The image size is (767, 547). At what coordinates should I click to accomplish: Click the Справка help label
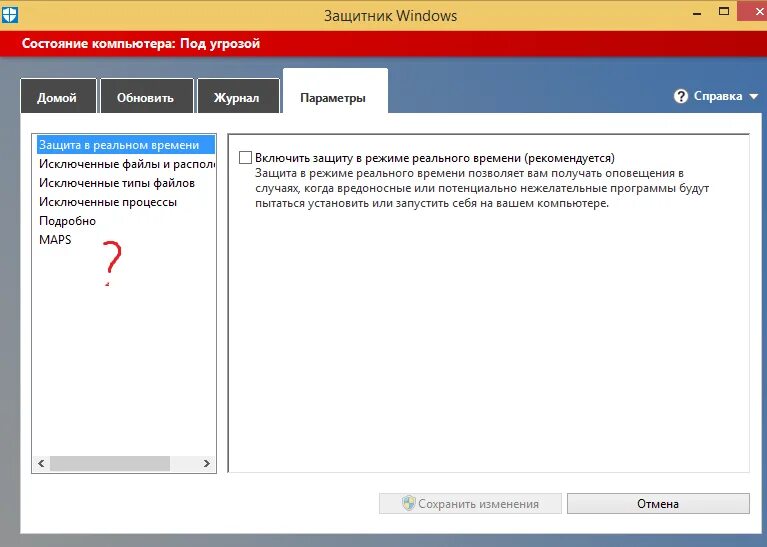[x=718, y=96]
